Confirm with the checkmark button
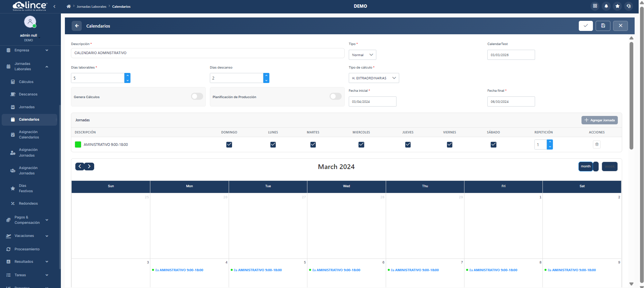The image size is (644, 288). point(585,26)
